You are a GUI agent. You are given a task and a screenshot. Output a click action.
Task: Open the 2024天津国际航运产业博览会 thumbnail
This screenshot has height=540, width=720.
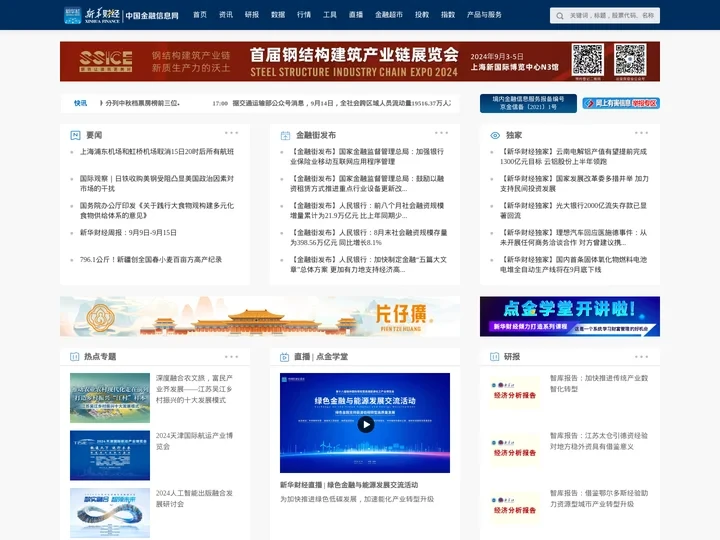click(x=110, y=456)
